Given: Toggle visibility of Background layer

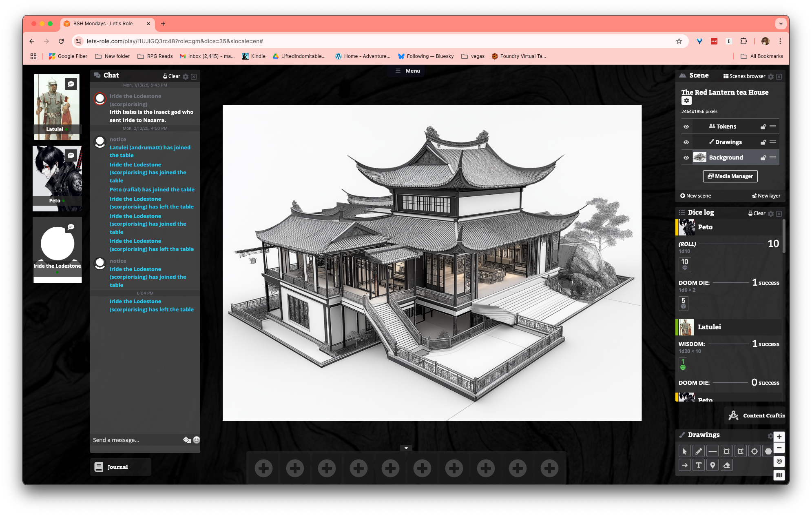Looking at the screenshot, I should point(686,158).
